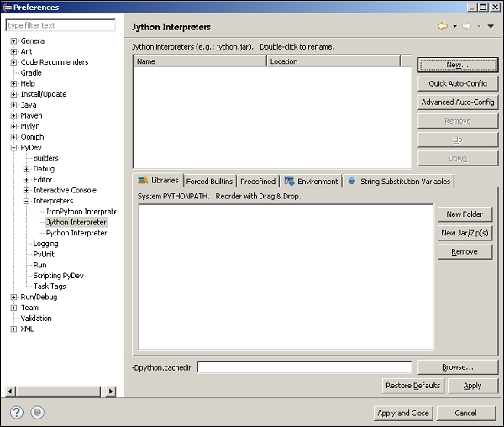Switch to the Forced Builtins tab

(209, 182)
